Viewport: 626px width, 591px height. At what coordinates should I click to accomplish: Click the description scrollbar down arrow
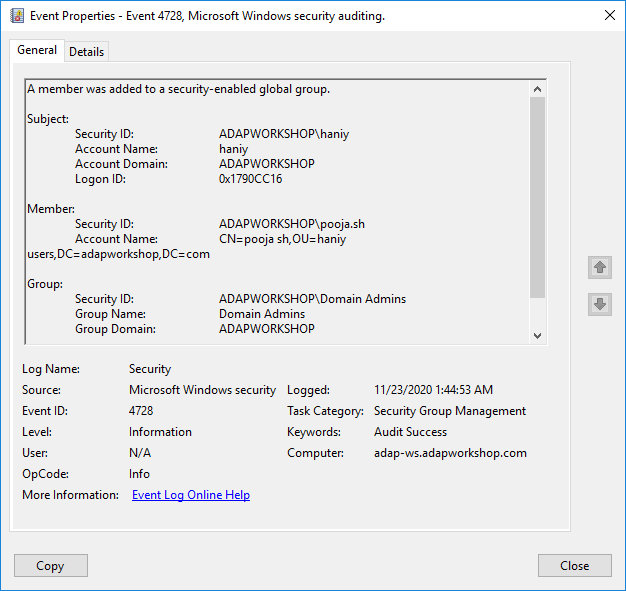(537, 336)
